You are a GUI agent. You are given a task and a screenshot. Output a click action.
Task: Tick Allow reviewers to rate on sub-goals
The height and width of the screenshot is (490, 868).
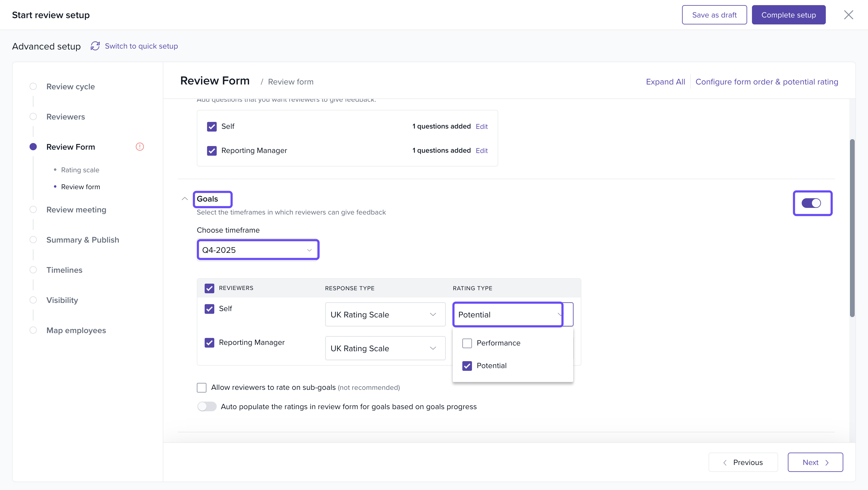tap(202, 387)
